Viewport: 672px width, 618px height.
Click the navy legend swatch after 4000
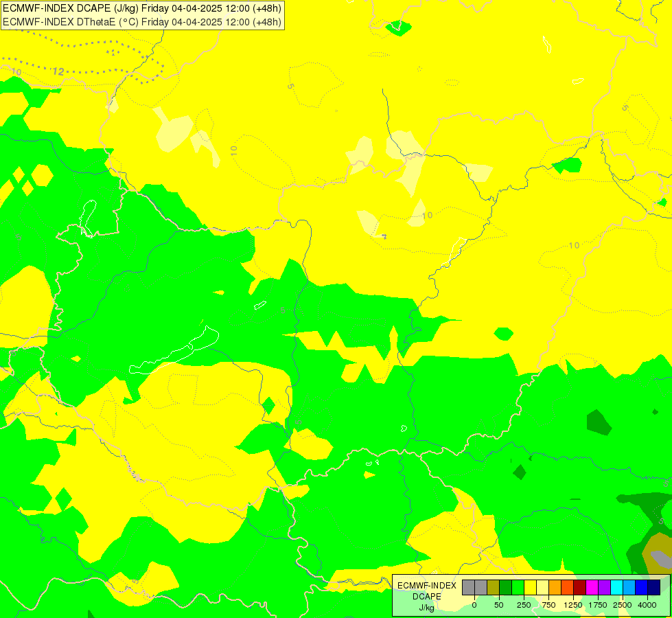(653, 588)
